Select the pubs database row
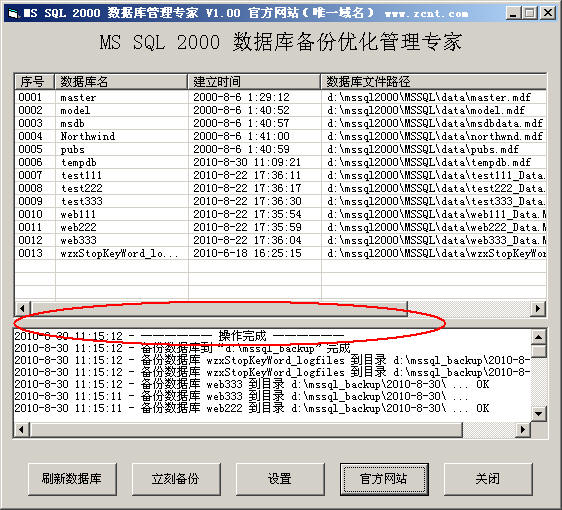The height and width of the screenshot is (510, 562). tap(281, 149)
